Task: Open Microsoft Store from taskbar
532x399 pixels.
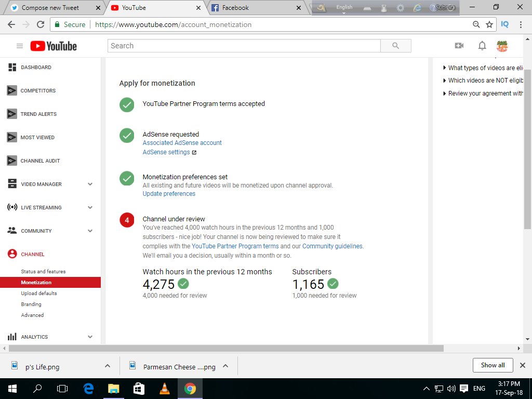Action: coord(139,389)
